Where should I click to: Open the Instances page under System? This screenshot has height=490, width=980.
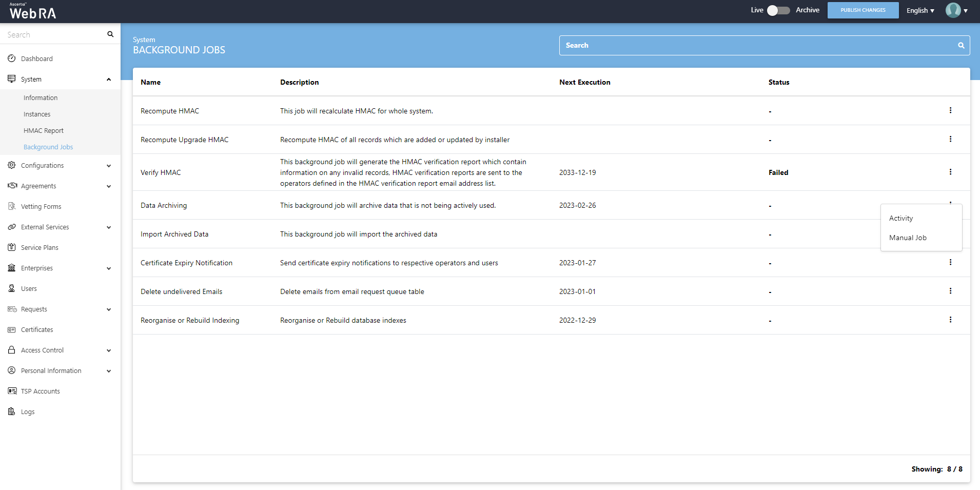click(37, 114)
